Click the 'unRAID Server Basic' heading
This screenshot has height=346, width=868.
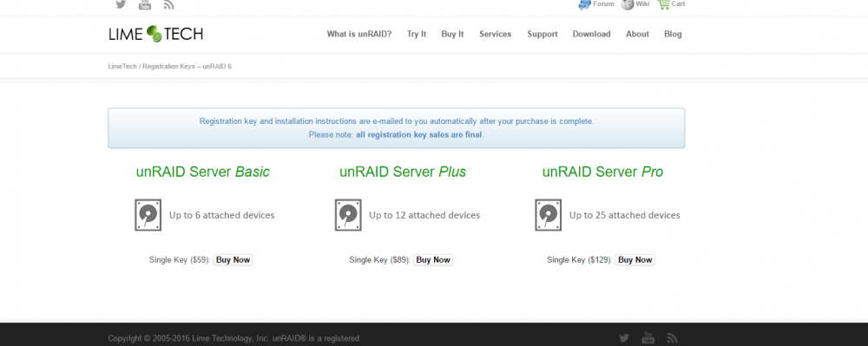(x=202, y=172)
